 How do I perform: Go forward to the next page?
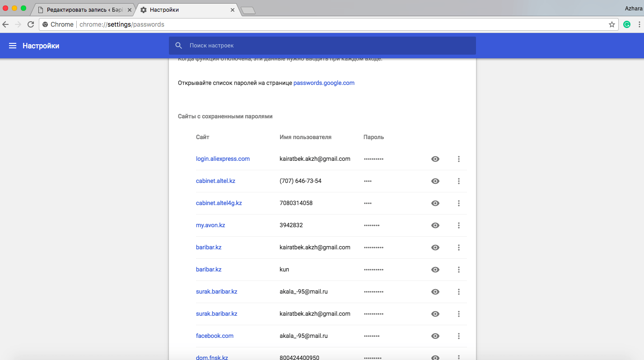pos(18,24)
